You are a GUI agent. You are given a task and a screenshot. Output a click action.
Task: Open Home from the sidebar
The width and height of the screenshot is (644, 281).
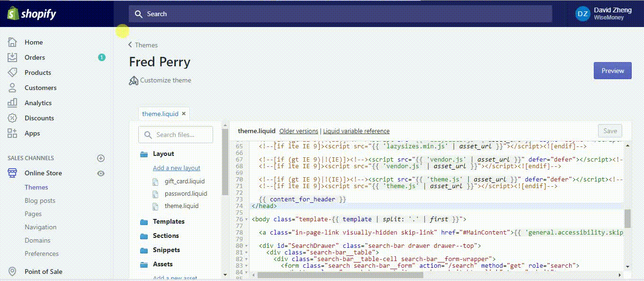(34, 42)
